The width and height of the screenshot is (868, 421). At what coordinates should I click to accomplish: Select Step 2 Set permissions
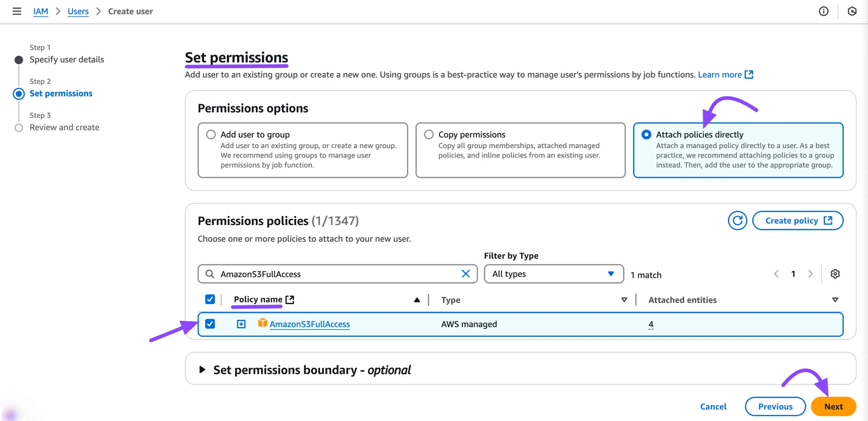point(61,94)
